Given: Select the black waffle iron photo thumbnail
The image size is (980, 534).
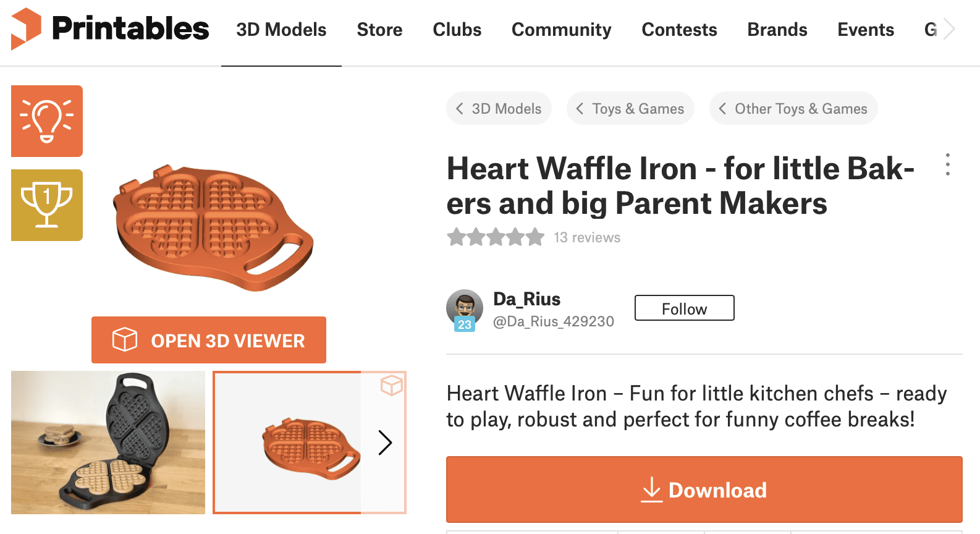Looking at the screenshot, I should point(108,443).
